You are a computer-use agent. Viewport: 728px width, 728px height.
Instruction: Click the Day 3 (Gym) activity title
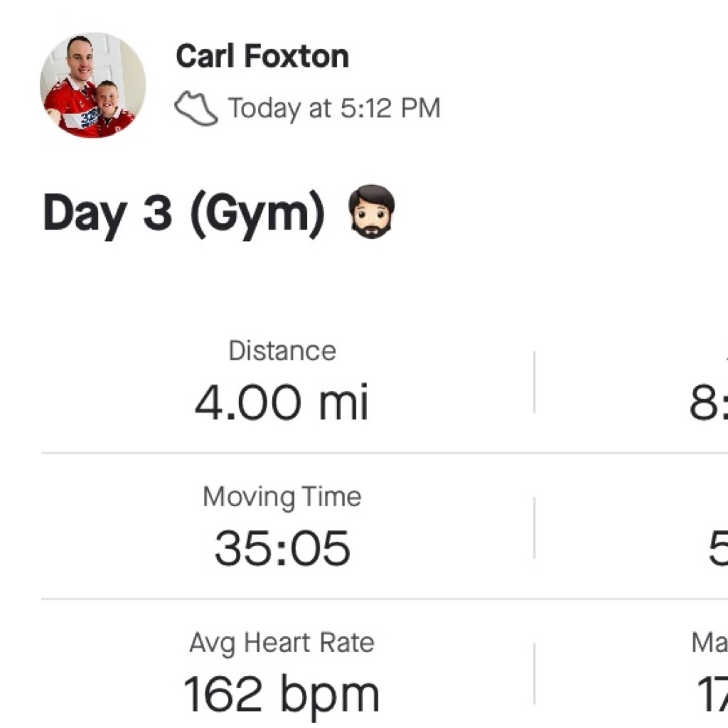tap(184, 214)
